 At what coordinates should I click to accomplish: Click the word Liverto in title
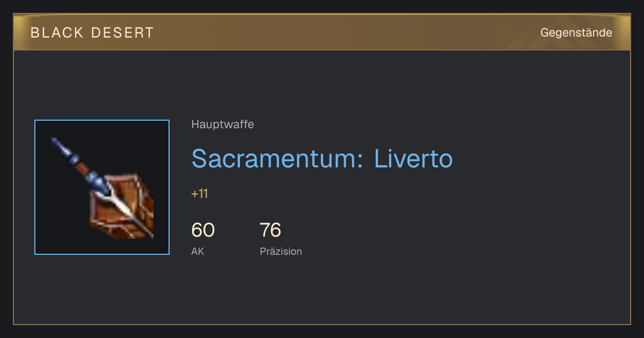tap(413, 158)
